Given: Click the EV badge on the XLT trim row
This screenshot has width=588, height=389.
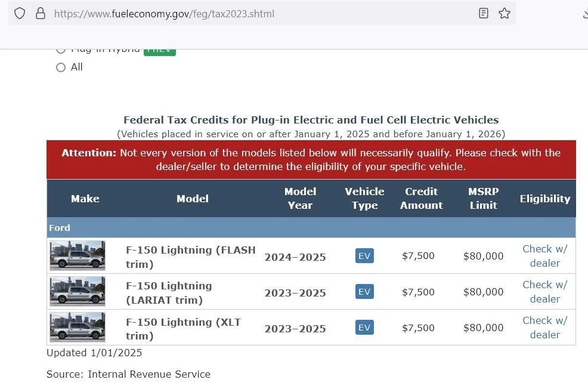Looking at the screenshot, I should 364,327.
